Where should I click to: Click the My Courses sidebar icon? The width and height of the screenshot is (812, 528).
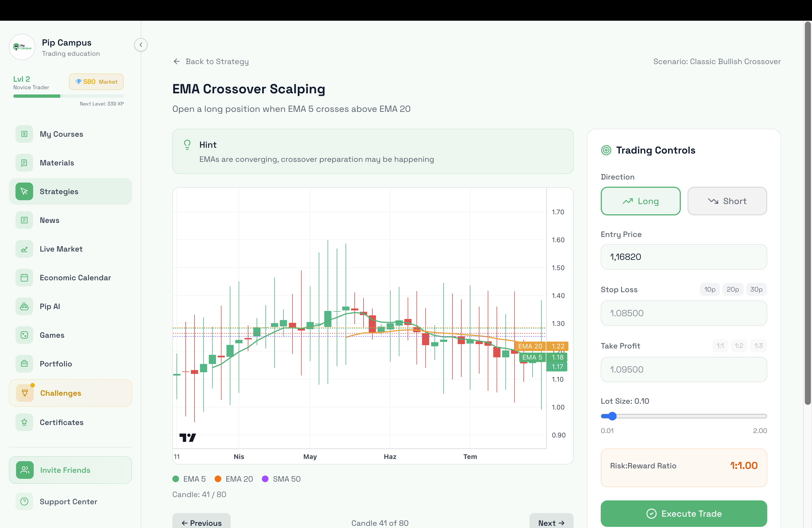coord(24,134)
